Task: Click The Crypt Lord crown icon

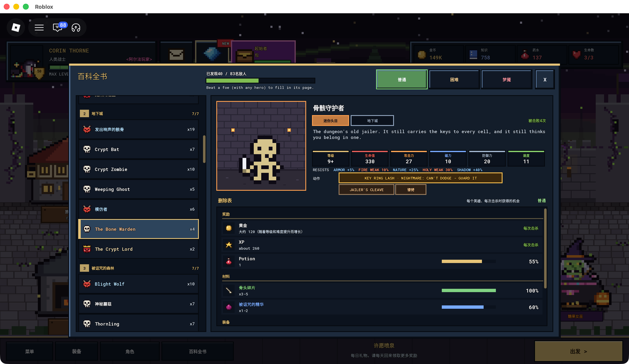Action: pos(87,249)
